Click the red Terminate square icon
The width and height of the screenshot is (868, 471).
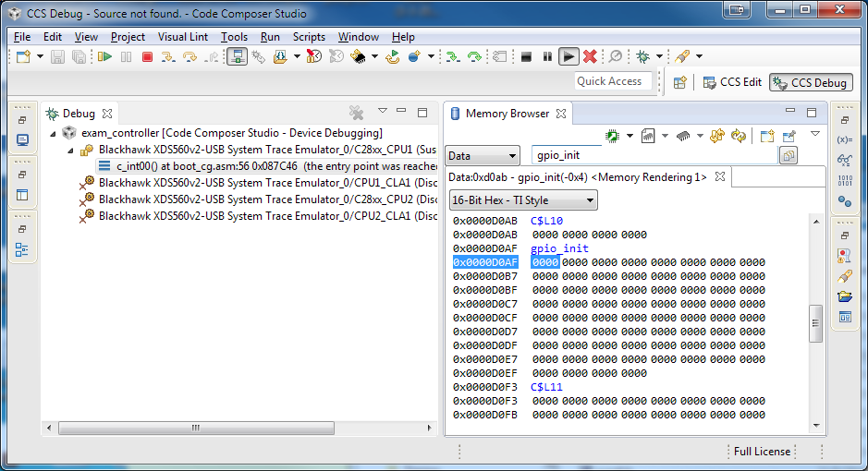147,56
